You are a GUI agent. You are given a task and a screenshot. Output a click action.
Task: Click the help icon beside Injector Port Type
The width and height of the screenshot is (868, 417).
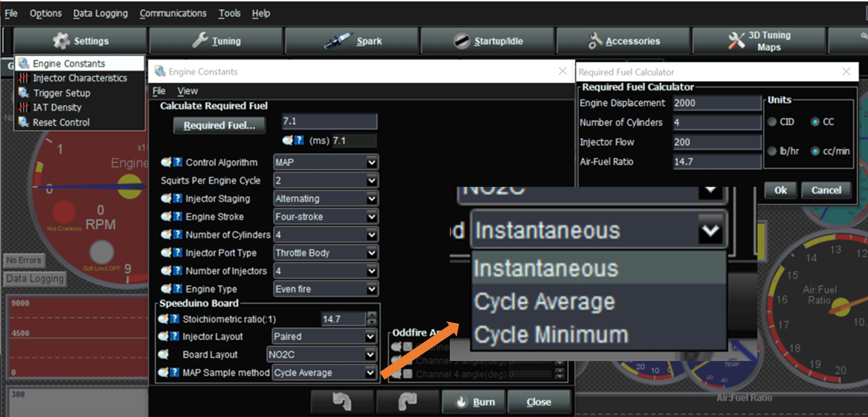tap(178, 253)
